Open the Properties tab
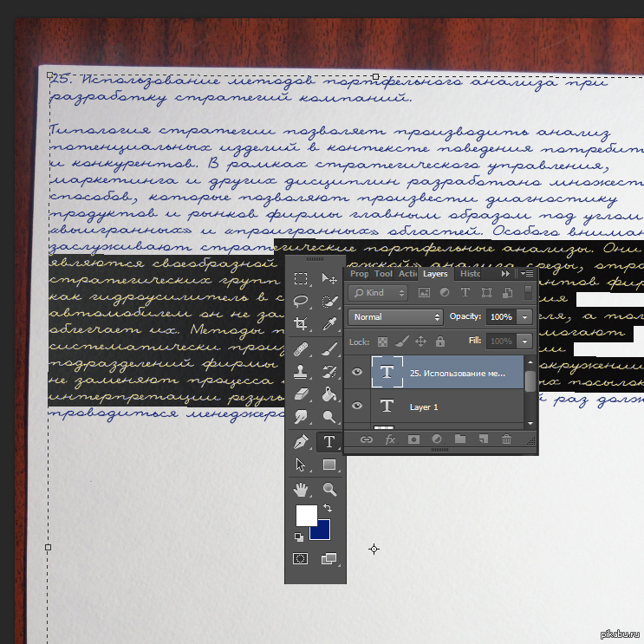Screen dimensions: 644x644 point(359,274)
